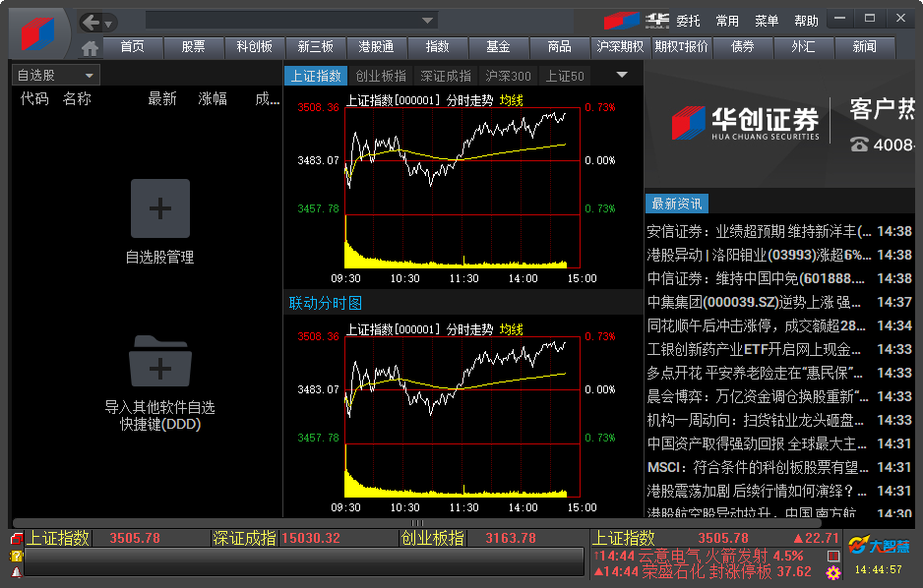Open news 工银创新药产业ETF
This screenshot has width=923, height=588.
point(780,349)
